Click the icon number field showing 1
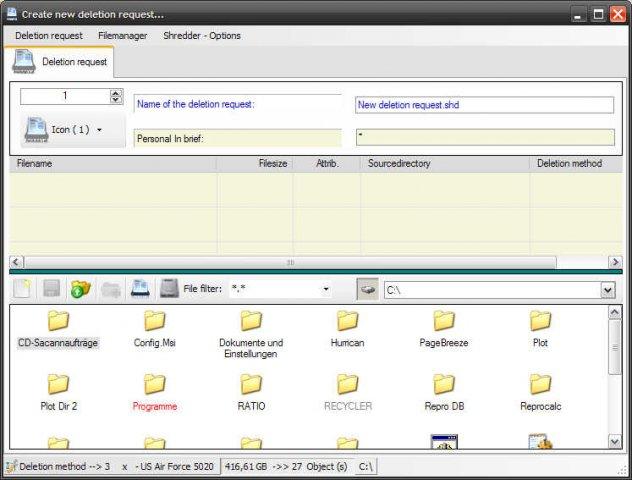This screenshot has height=480, width=632. point(65,96)
